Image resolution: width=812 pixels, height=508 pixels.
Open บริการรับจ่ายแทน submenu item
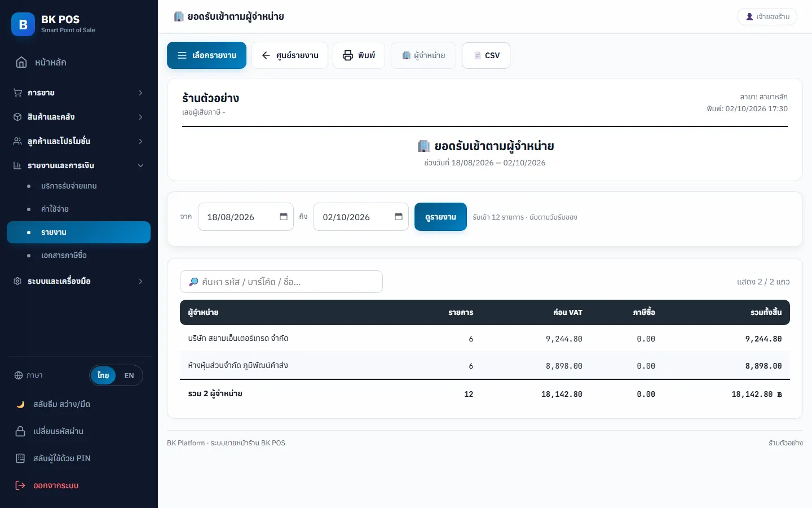coord(79,186)
